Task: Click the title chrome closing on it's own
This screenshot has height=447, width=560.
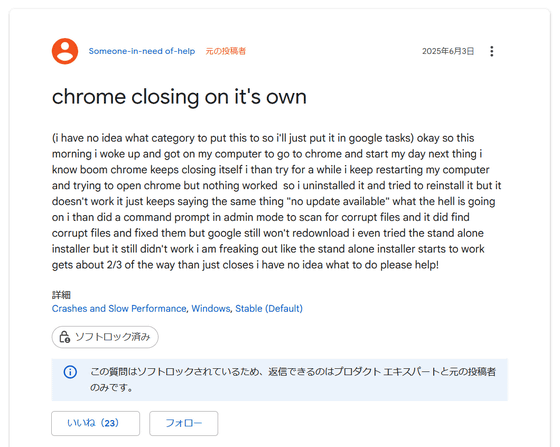Action: point(179,97)
